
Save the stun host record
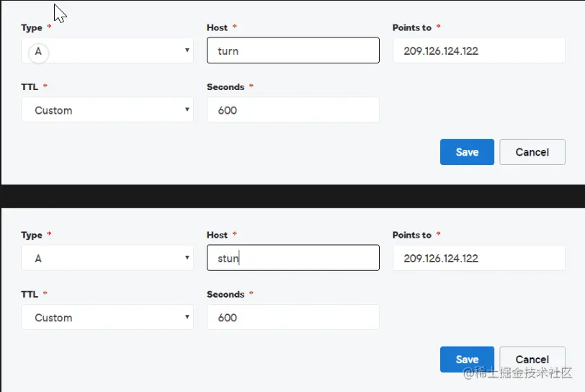point(467,359)
